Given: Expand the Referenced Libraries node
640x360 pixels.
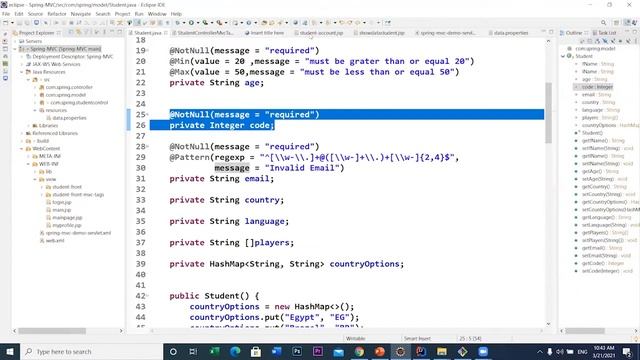Looking at the screenshot, I should (22, 133).
